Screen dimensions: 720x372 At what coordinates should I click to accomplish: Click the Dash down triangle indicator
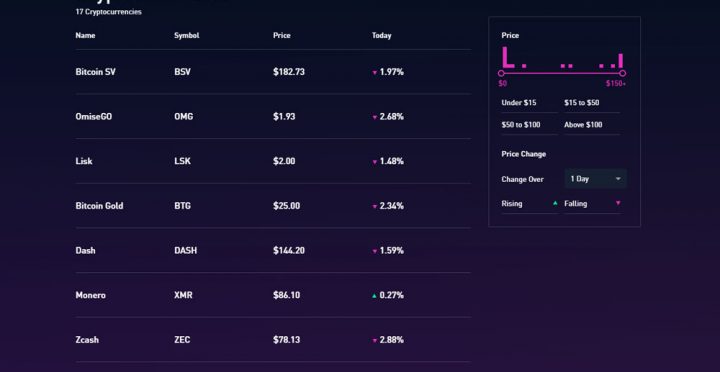coord(375,251)
